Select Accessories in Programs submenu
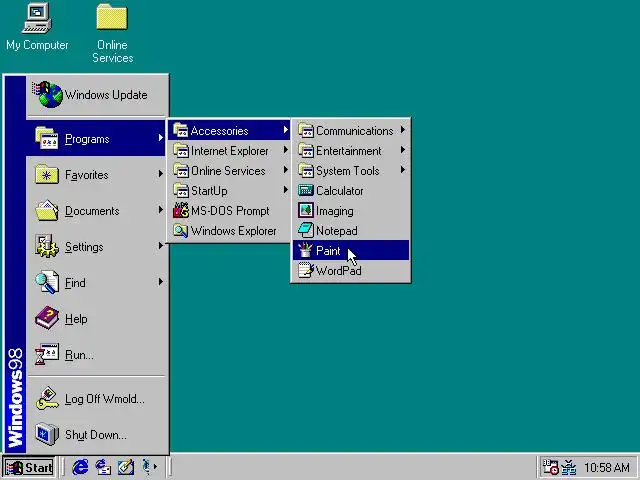Screen dimensions: 640x480 pyautogui.click(x=229, y=131)
